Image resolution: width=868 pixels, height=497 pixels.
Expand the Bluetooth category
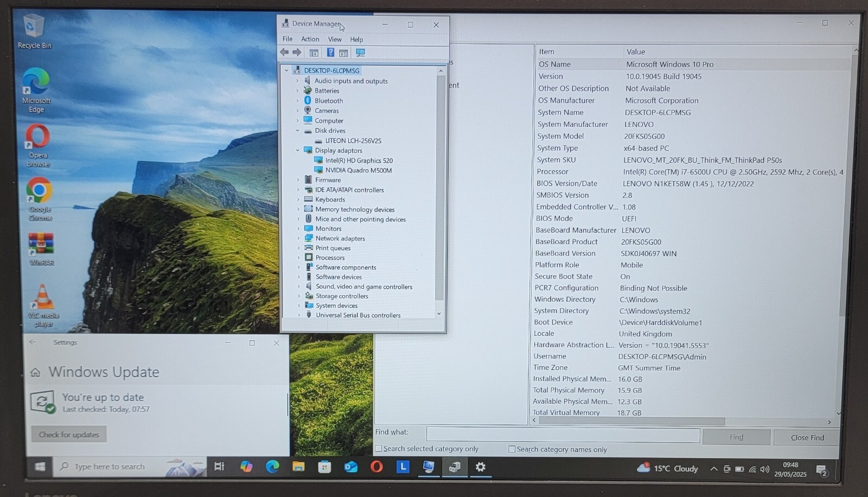[297, 100]
